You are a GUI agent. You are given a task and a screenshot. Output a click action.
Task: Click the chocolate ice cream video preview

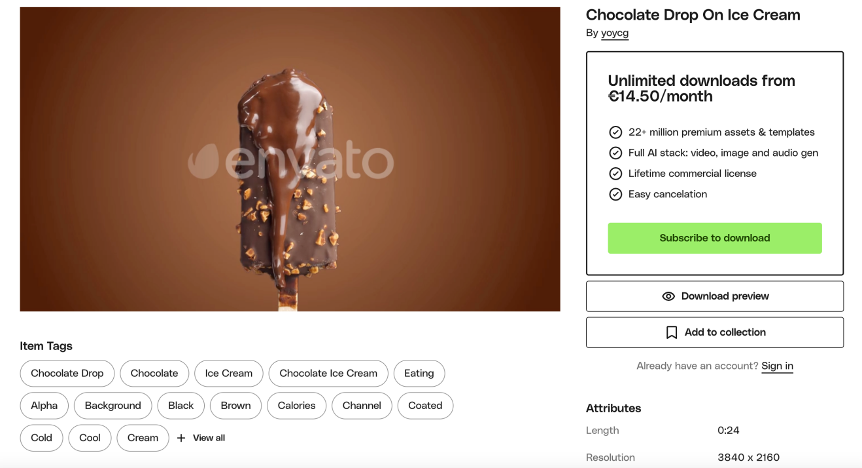pos(290,159)
